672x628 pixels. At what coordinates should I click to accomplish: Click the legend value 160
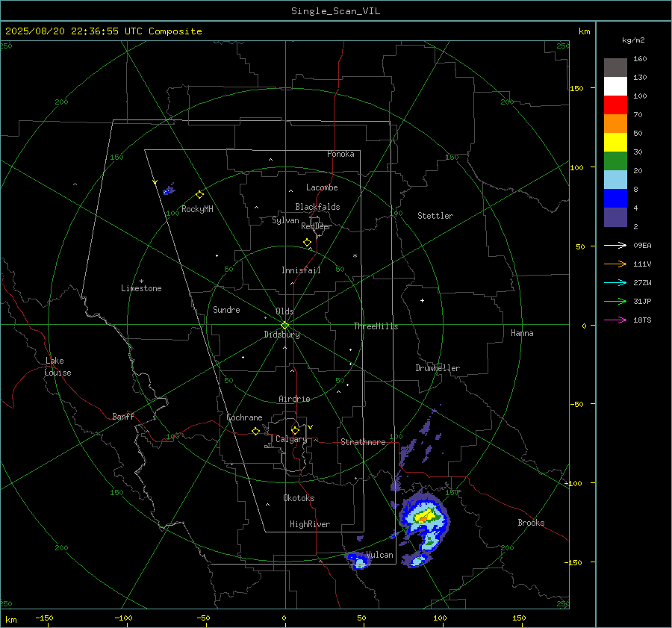[x=640, y=59]
